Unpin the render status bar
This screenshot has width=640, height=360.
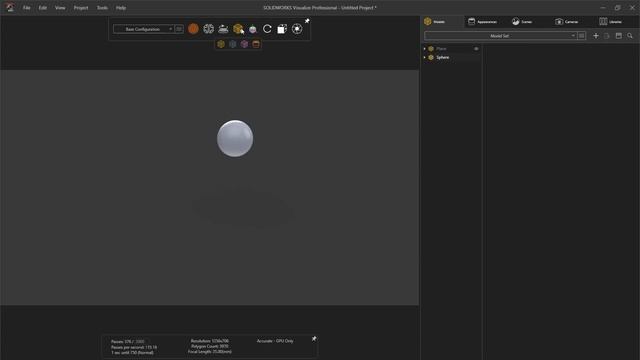tap(314, 339)
